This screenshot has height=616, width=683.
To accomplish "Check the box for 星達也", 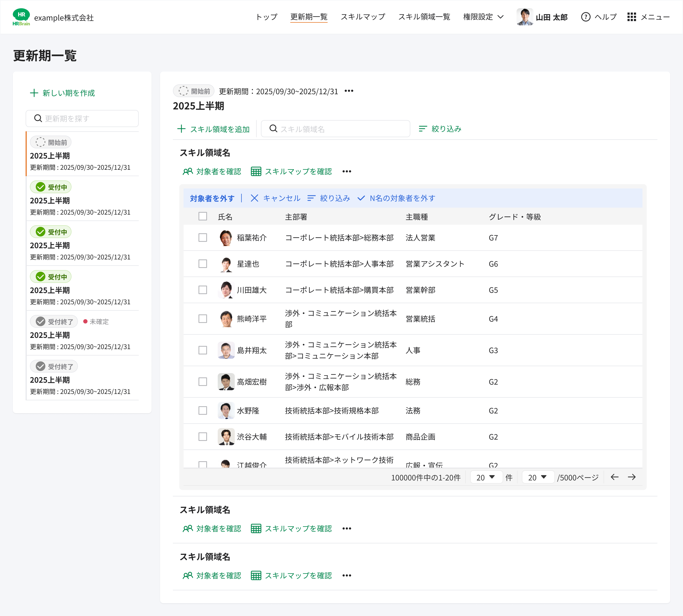I will 203,264.
